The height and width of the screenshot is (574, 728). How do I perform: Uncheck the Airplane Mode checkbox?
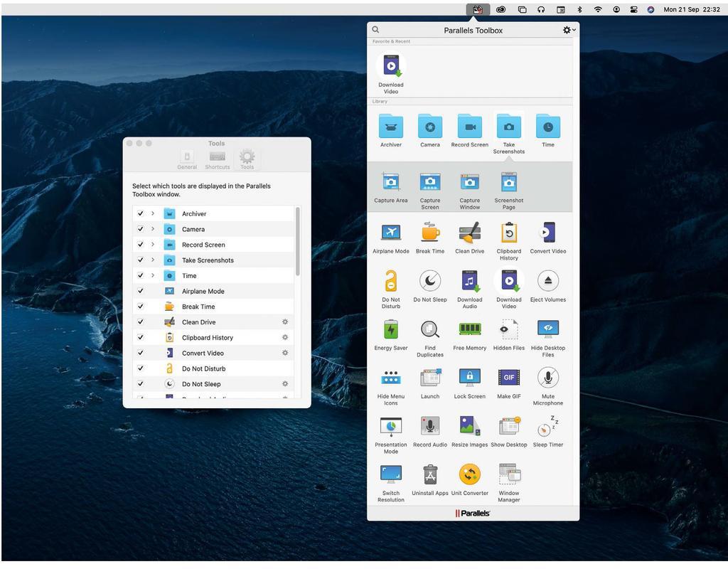140,291
